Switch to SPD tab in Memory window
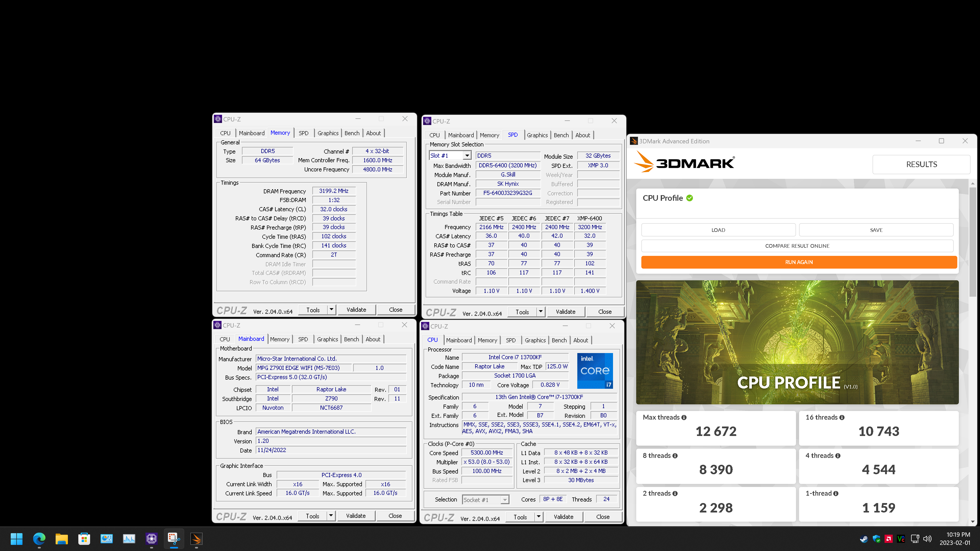Image resolution: width=980 pixels, height=551 pixels. coord(304,133)
